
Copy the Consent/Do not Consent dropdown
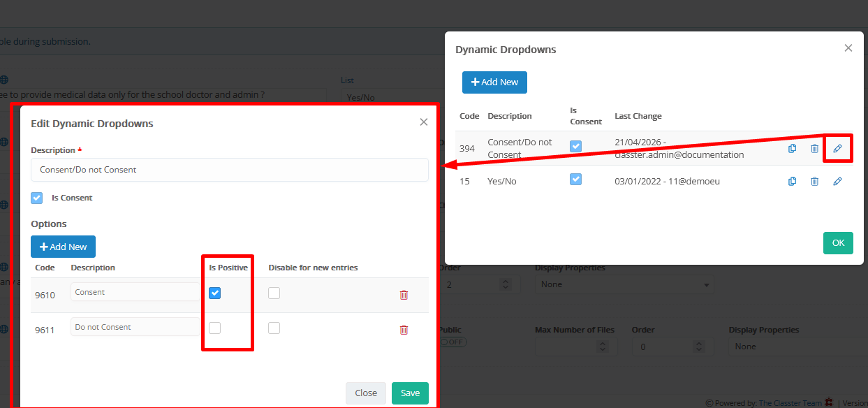click(x=792, y=148)
